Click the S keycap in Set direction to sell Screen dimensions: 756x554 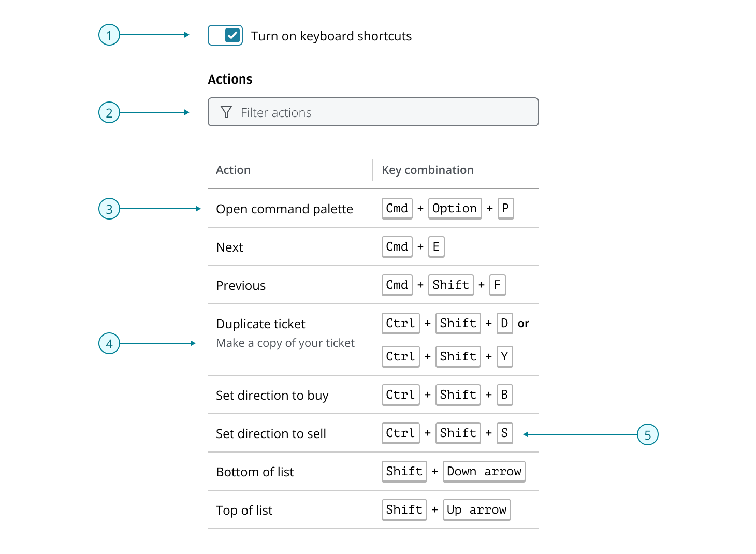[504, 433]
